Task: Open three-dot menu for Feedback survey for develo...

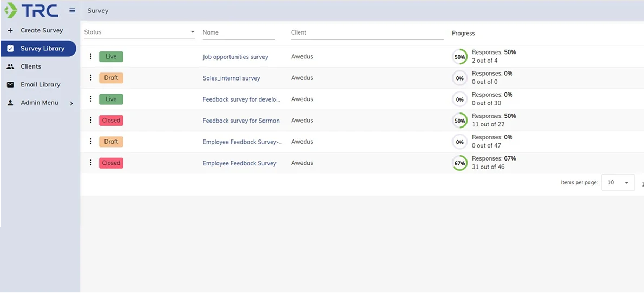Action: tap(91, 99)
